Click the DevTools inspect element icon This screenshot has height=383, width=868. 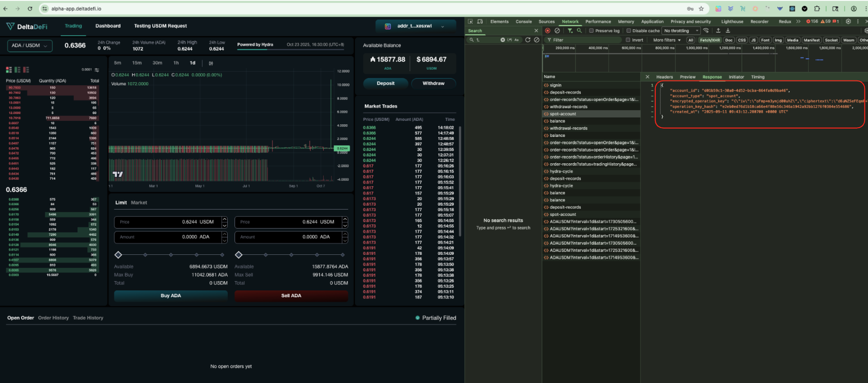(x=471, y=21)
